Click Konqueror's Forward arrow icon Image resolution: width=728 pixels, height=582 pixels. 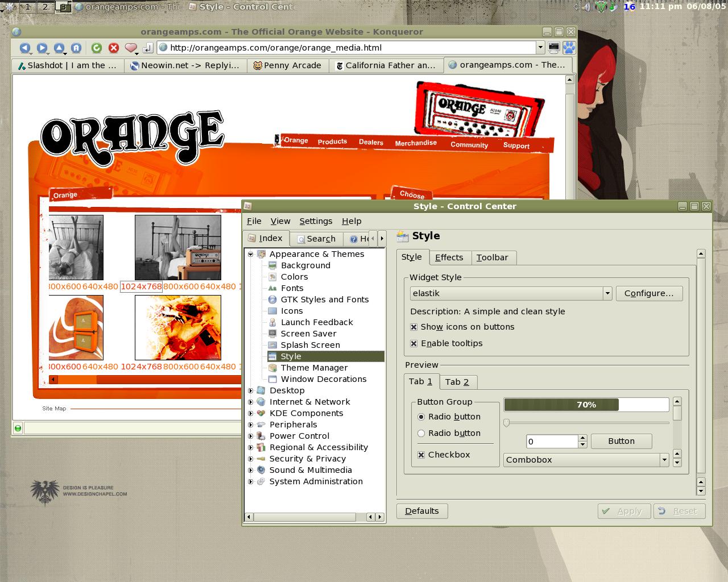(42, 48)
